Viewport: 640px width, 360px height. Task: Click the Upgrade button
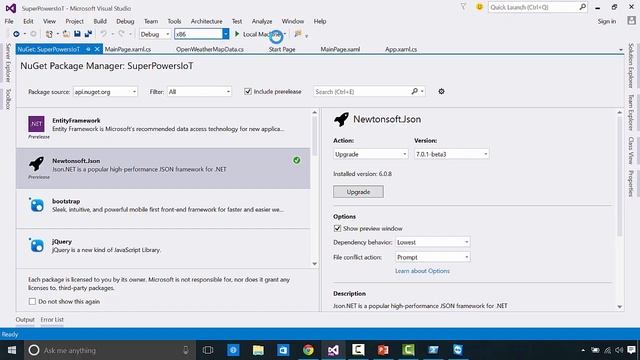(x=358, y=191)
